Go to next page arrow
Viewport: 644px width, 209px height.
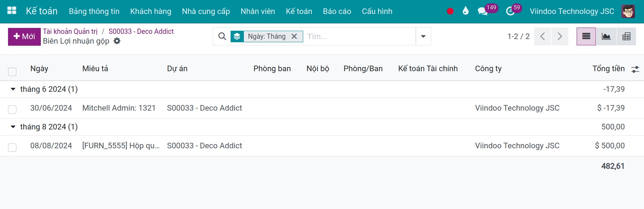tap(560, 36)
